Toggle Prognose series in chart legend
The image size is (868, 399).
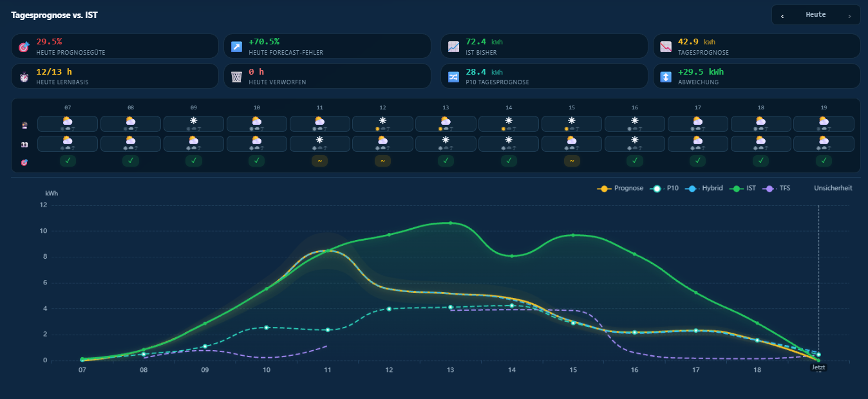pyautogui.click(x=620, y=188)
